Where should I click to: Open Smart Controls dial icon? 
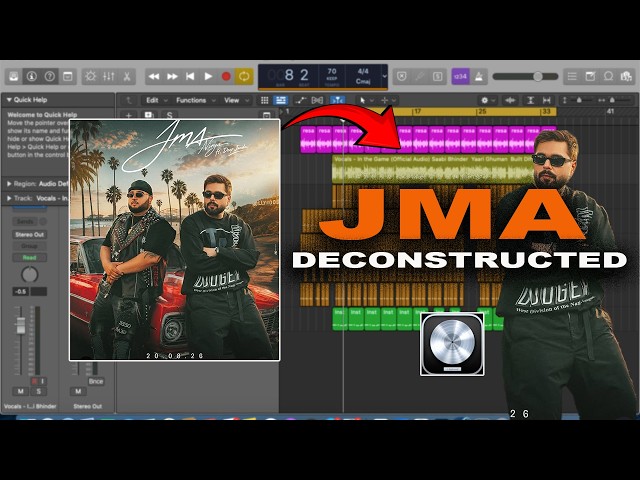91,76
